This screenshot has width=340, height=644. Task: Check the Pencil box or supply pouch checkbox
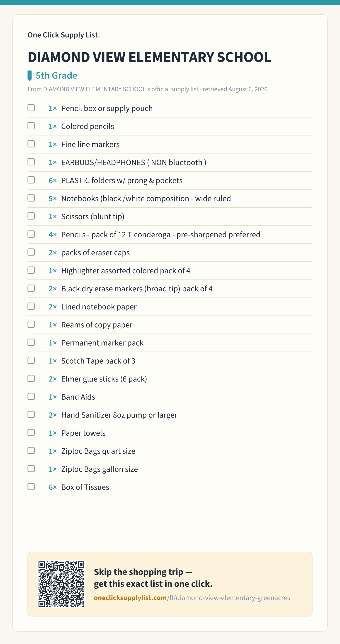pyautogui.click(x=31, y=108)
